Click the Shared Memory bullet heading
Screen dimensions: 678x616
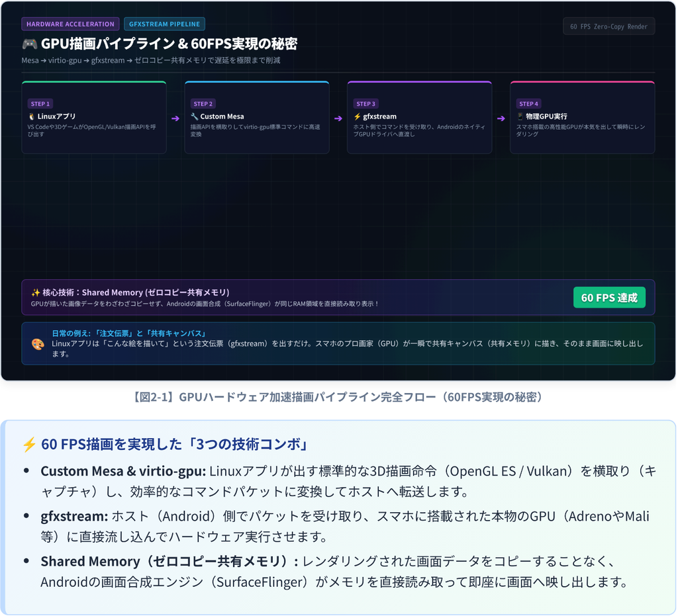169,562
